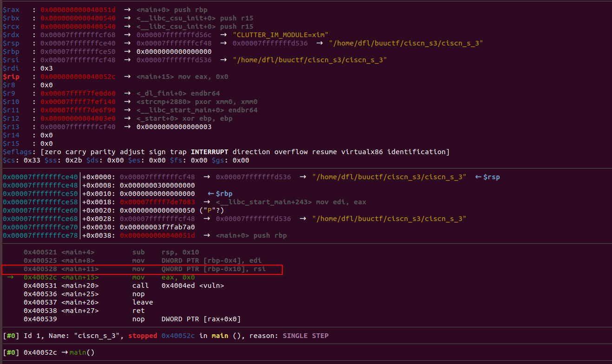Click rip value 0x000000000040052c

78,77
